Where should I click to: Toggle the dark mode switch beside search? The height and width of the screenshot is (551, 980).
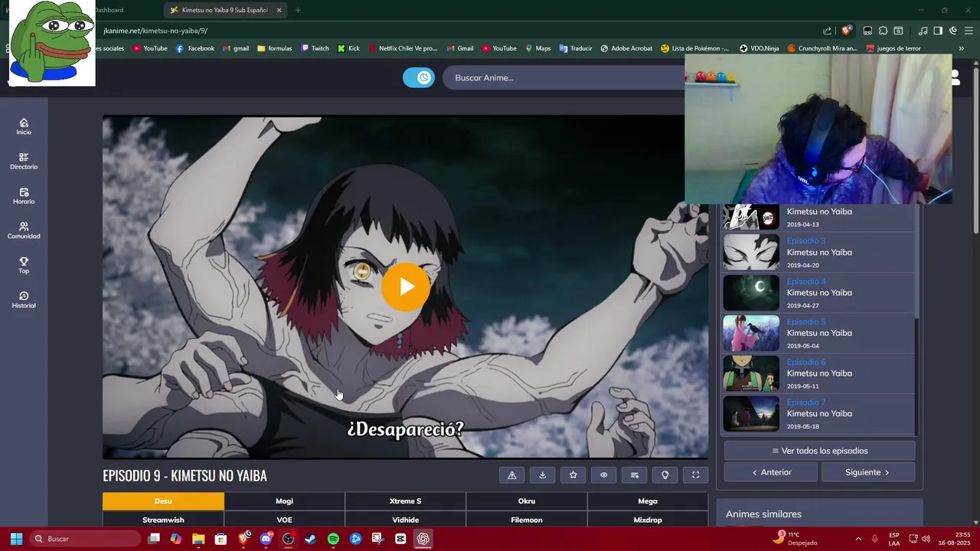click(419, 77)
